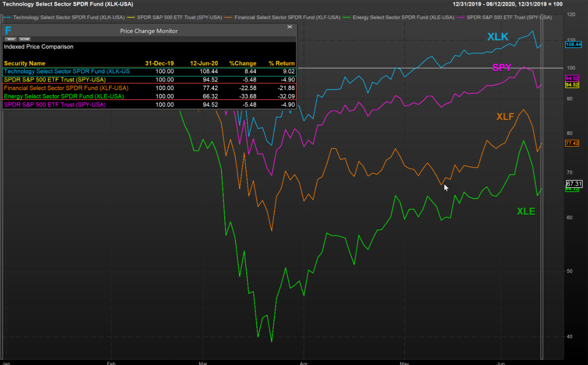Click the 66.32 value in XLE row
588x365 pixels.
[x=210, y=96]
